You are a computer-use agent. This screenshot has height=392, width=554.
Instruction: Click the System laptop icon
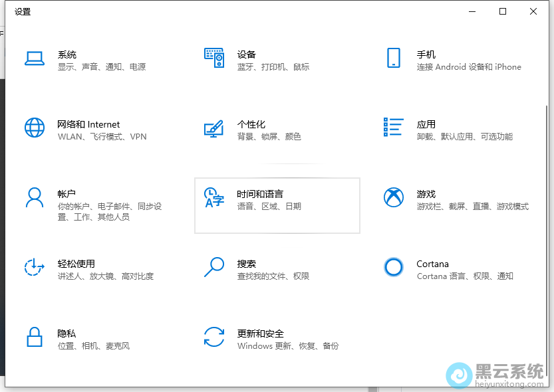tap(35, 58)
